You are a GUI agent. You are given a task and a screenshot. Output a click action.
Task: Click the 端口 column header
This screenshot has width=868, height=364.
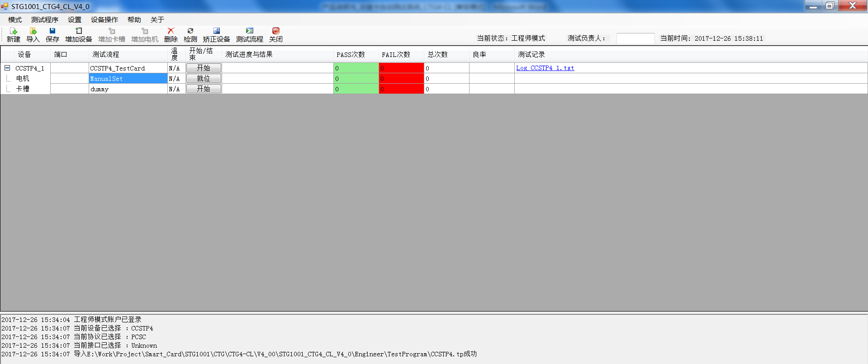coord(70,54)
